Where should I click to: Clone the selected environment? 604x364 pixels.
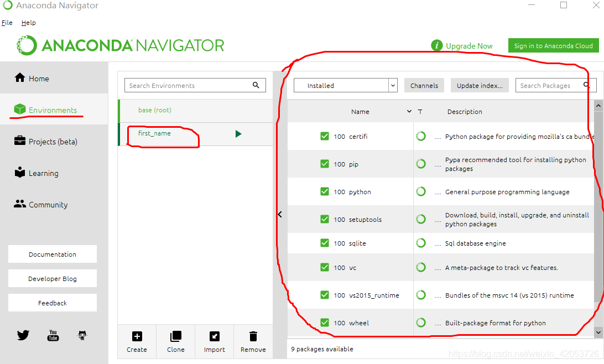(176, 341)
